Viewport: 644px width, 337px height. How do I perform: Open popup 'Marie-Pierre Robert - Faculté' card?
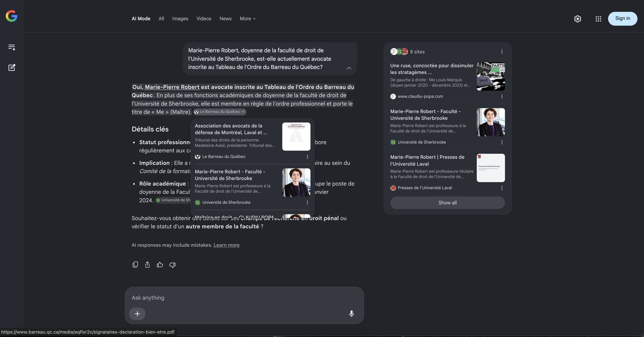click(230, 175)
